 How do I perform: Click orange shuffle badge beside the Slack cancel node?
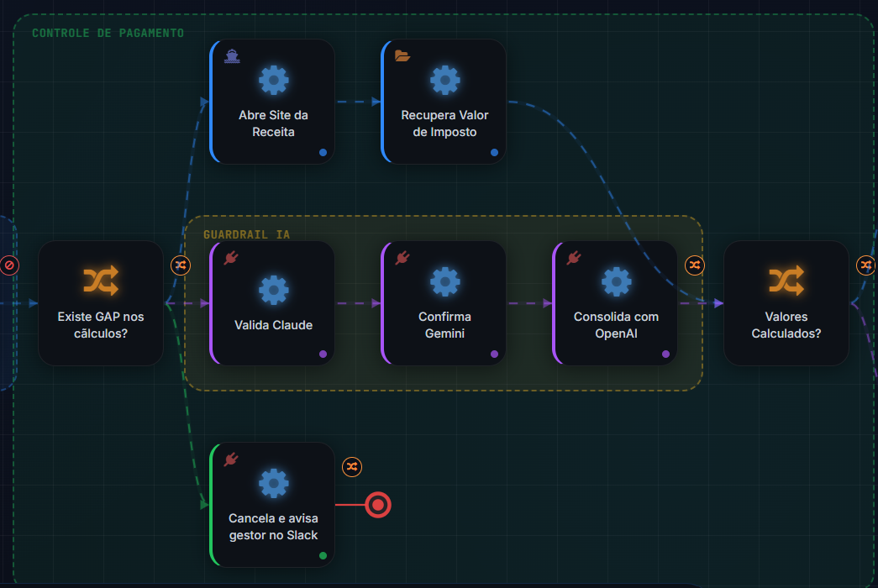click(352, 467)
